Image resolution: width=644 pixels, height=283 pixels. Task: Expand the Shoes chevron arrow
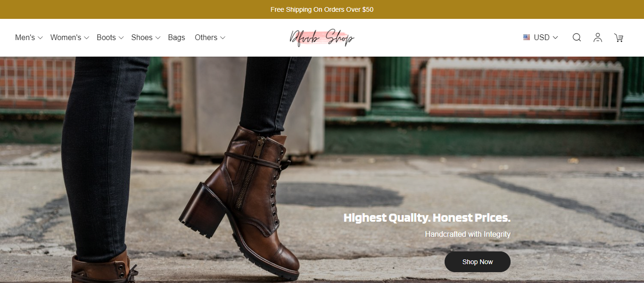157,38
